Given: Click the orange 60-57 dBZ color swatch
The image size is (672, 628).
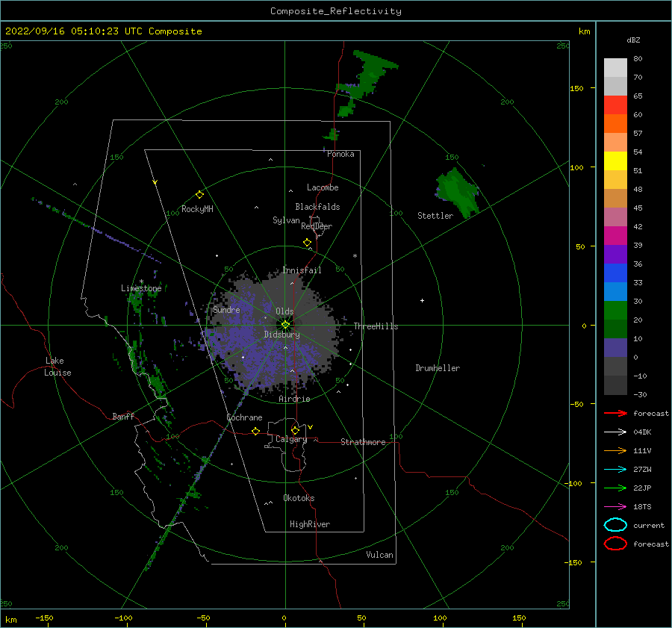Looking at the screenshot, I should (615, 124).
